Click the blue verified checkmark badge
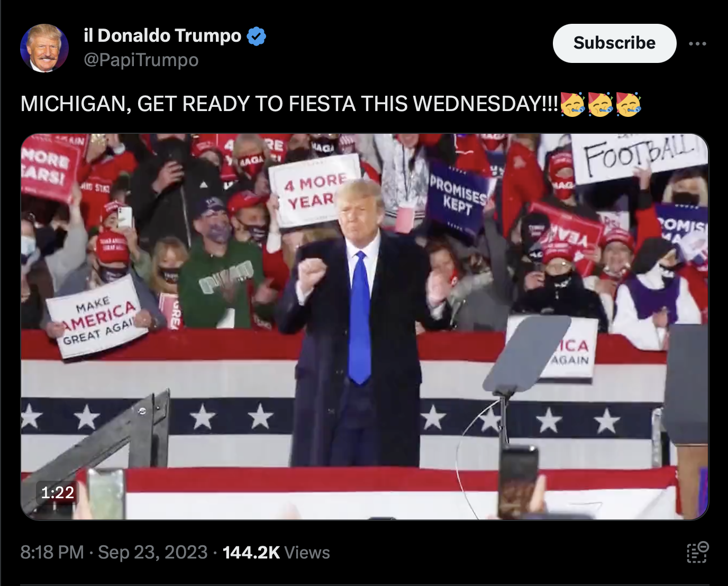The image size is (728, 586). pyautogui.click(x=257, y=36)
